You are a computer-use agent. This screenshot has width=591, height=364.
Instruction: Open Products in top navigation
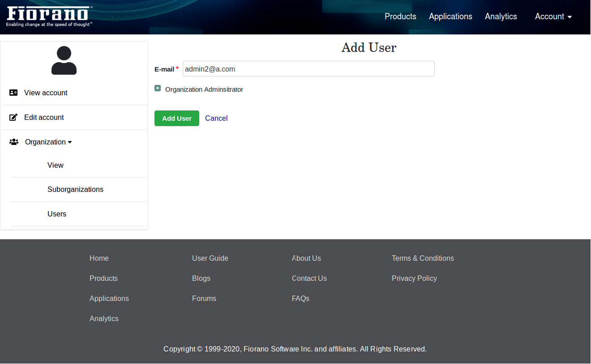[400, 17]
